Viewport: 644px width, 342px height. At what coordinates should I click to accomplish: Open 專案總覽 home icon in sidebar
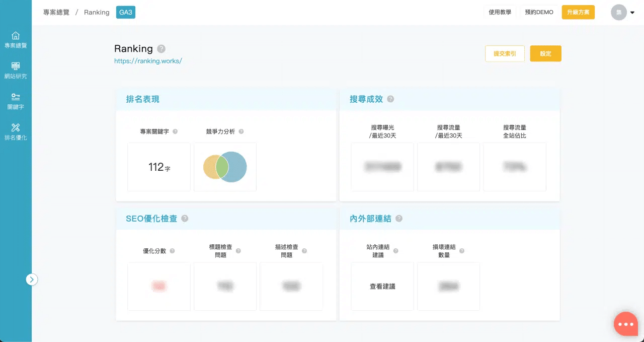pos(16,36)
